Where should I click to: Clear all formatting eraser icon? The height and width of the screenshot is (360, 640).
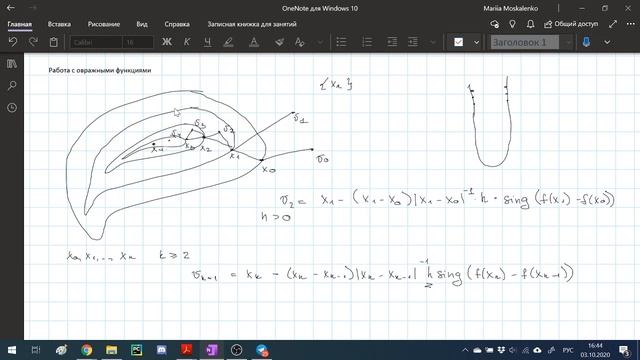pos(280,42)
